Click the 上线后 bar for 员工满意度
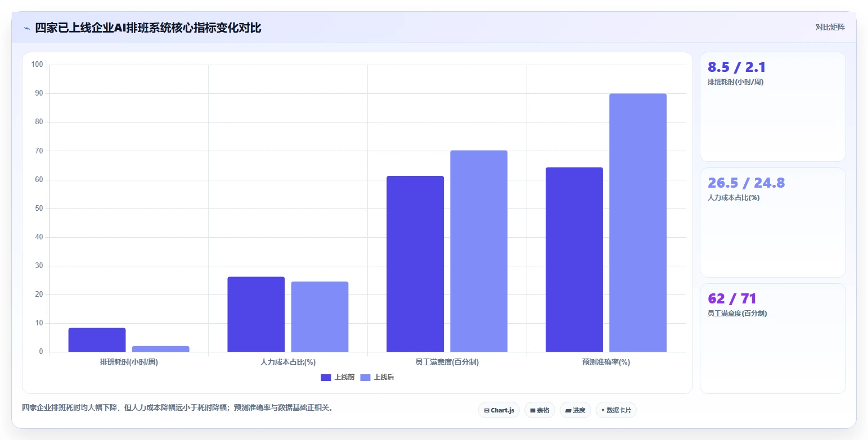868x440 pixels. 479,251
